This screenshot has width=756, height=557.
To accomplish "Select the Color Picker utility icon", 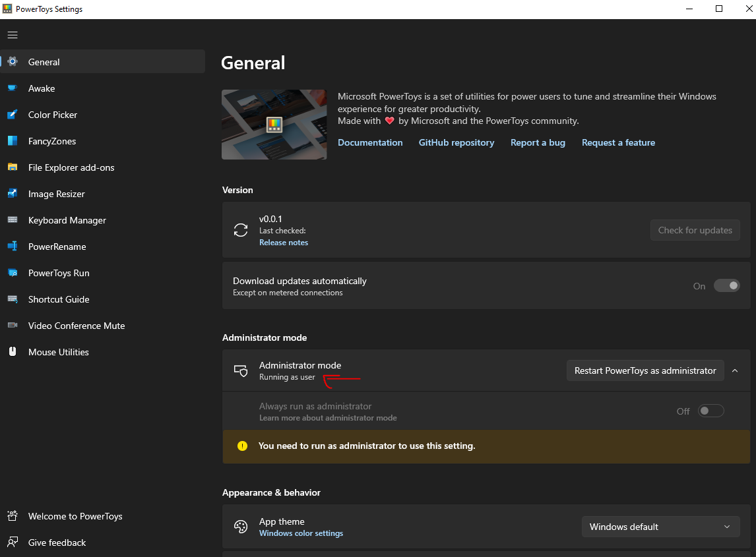I will click(13, 115).
